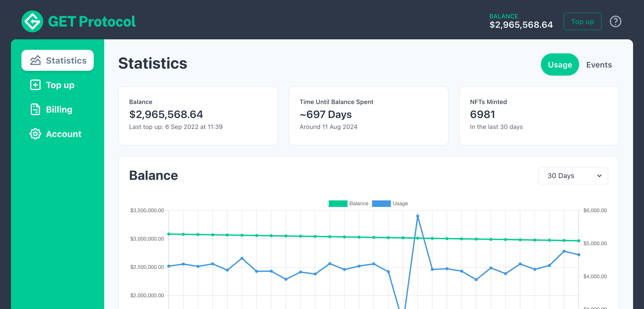Toggle Balance series via green legend box
The height and width of the screenshot is (309, 644).
338,203
